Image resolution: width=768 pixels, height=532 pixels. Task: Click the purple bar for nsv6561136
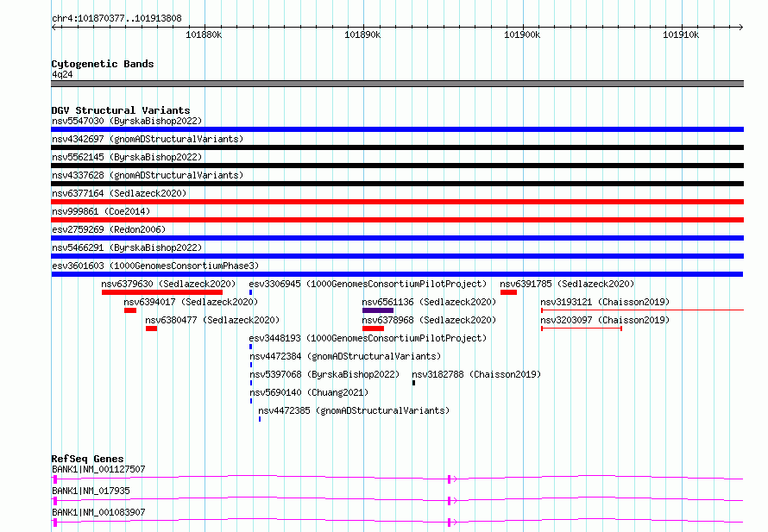tap(378, 310)
